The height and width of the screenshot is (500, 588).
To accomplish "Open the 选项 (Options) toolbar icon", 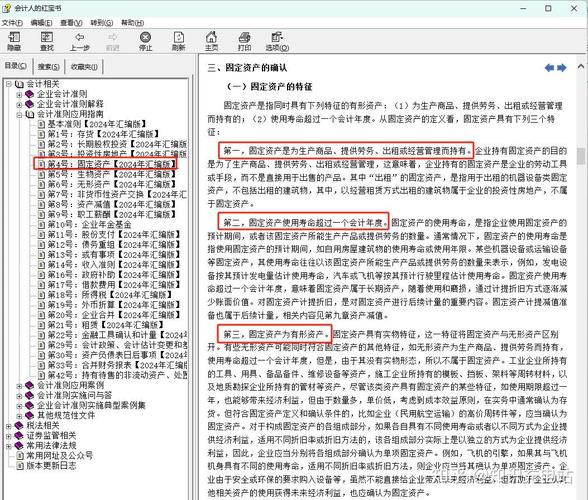I will tap(277, 41).
